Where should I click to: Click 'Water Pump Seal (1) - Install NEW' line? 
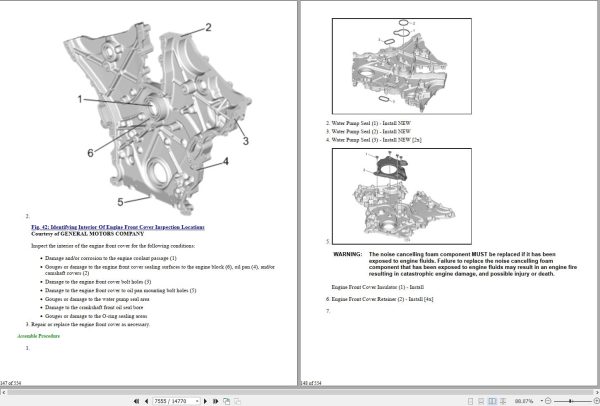371,123
